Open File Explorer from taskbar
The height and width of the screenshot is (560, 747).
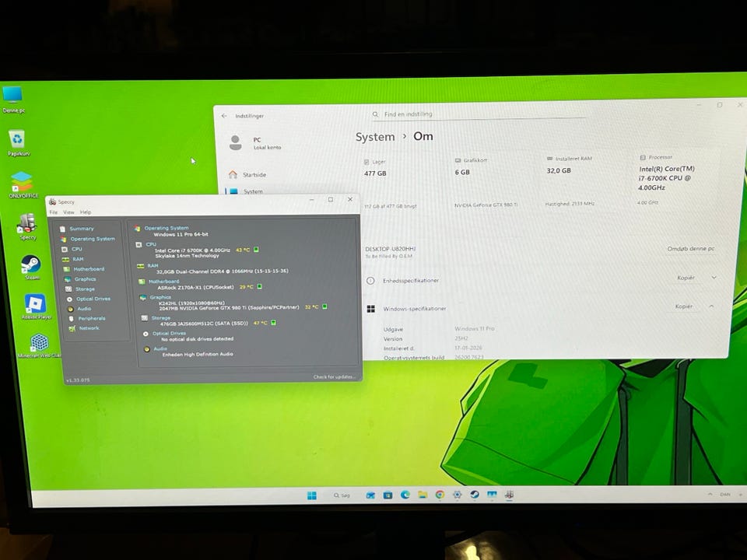coord(423,495)
